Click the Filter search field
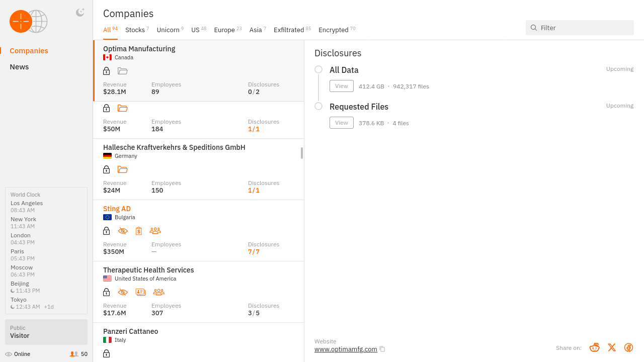The image size is (644, 362). (x=584, y=28)
